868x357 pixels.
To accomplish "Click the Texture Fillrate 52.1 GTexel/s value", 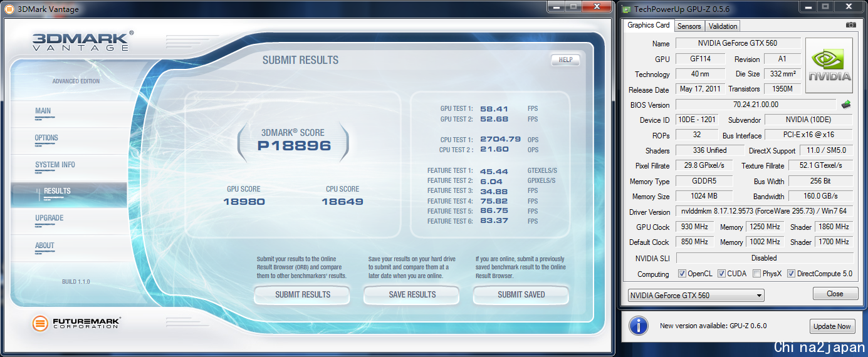I will pos(820,165).
